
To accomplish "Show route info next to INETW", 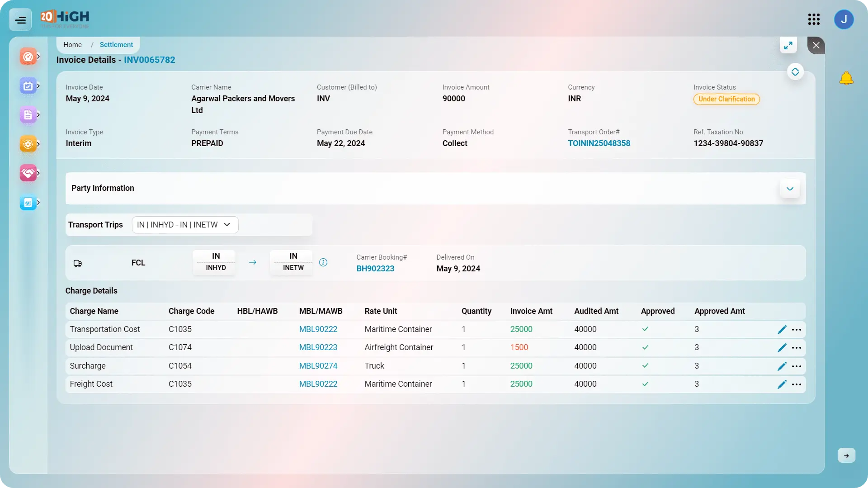I will point(323,262).
